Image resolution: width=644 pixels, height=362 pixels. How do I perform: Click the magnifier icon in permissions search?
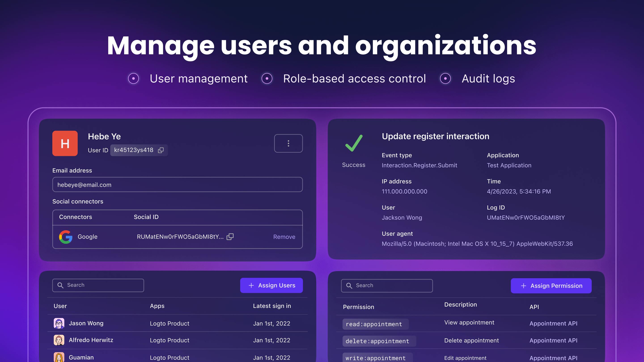point(349,286)
